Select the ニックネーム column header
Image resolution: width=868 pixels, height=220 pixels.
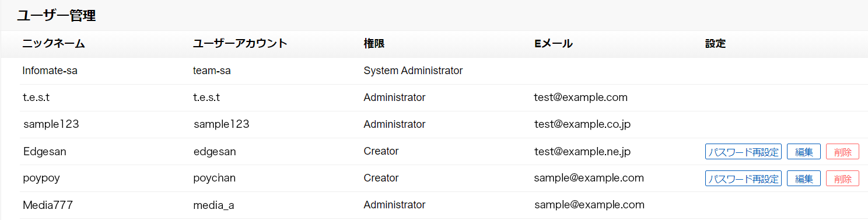pyautogui.click(x=54, y=44)
